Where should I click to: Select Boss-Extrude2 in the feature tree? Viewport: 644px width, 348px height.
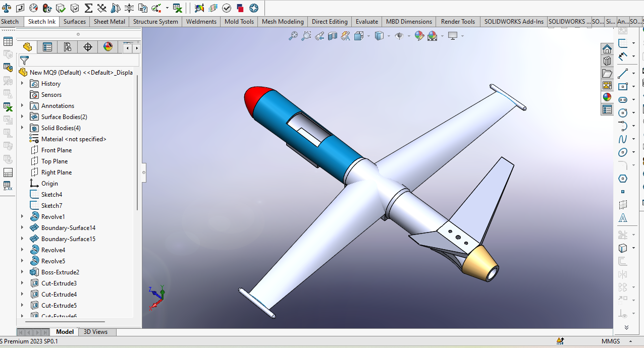click(60, 272)
